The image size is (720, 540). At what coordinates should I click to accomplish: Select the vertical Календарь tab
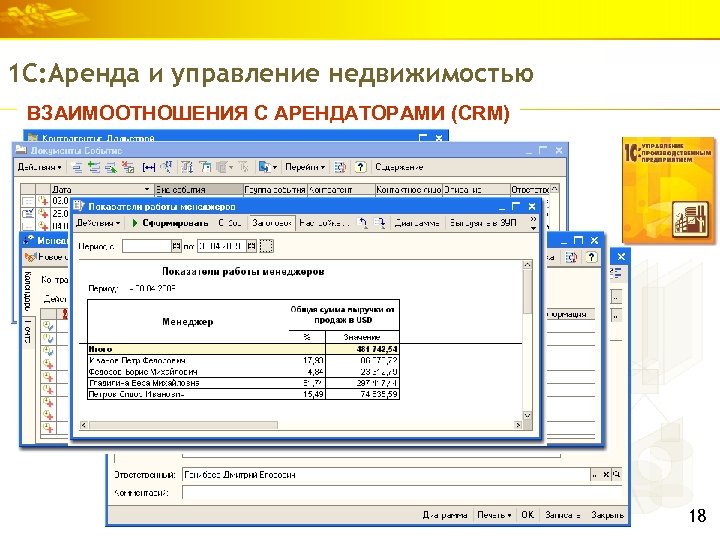point(28,292)
